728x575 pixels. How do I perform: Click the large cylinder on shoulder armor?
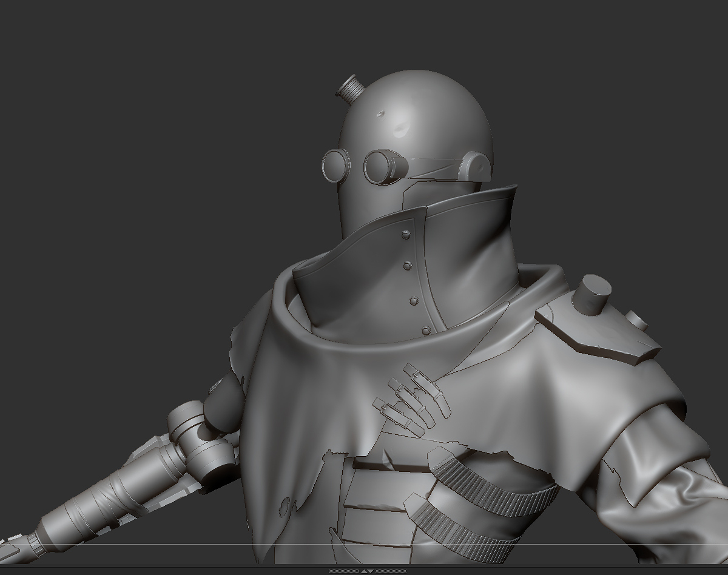tap(593, 295)
